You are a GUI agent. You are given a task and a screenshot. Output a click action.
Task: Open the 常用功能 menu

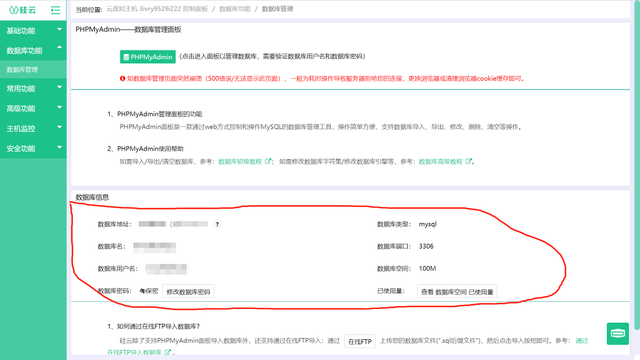(33, 89)
